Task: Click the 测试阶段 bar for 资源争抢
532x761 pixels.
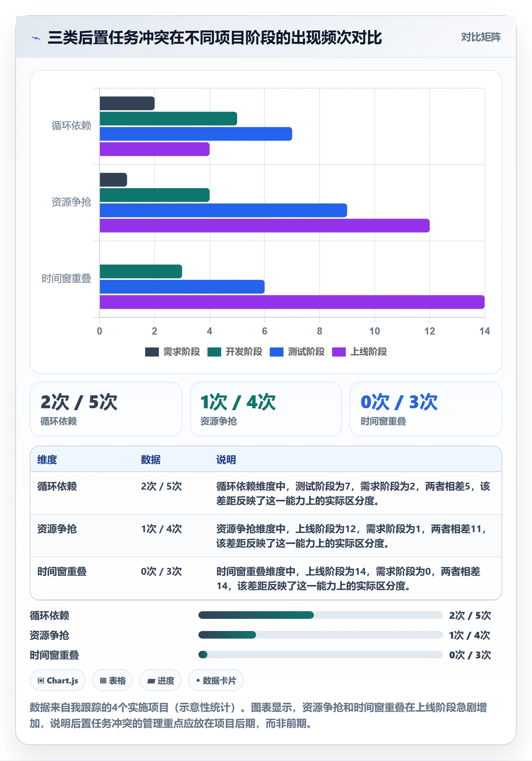Action: coord(223,210)
